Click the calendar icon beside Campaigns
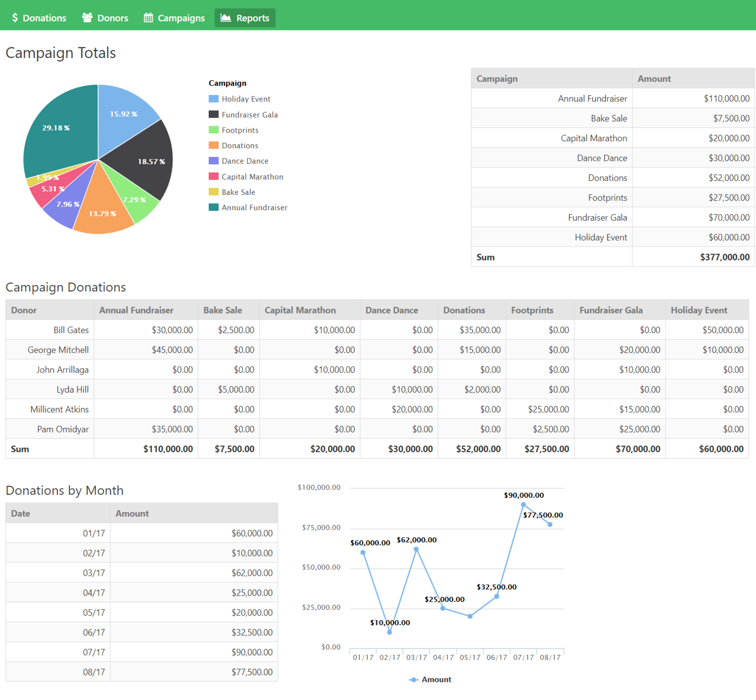Image resolution: width=756 pixels, height=700 pixels. click(x=148, y=17)
